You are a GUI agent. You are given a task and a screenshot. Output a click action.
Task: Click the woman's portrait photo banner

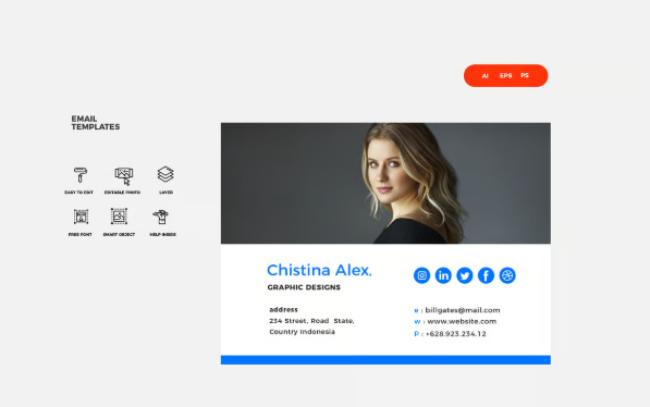click(x=386, y=183)
